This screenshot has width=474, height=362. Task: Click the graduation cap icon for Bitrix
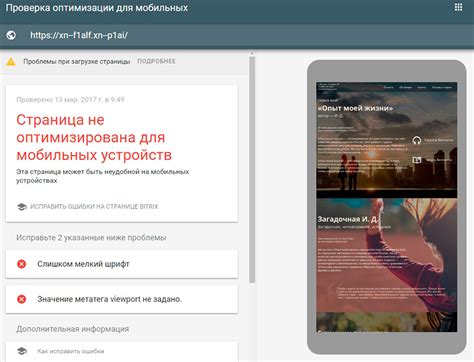click(22, 207)
